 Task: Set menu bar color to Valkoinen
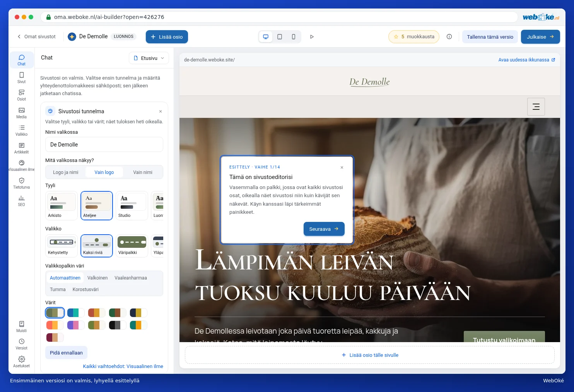[97, 278]
